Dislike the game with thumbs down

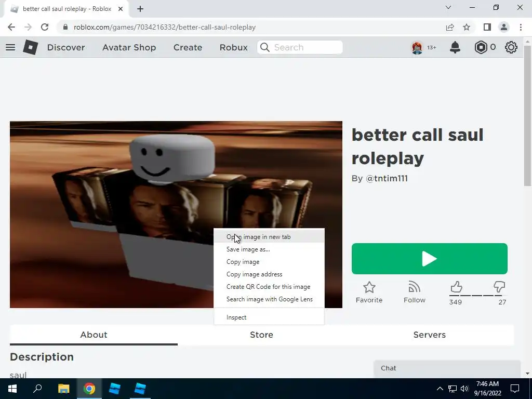499,287
